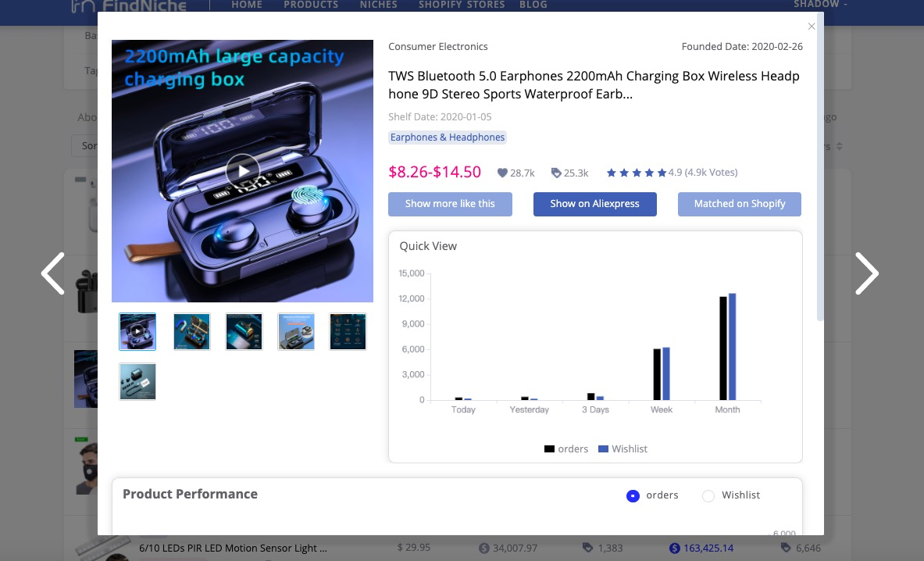The image size is (924, 561).
Task: Select the Wishlist radio button
Action: click(708, 496)
